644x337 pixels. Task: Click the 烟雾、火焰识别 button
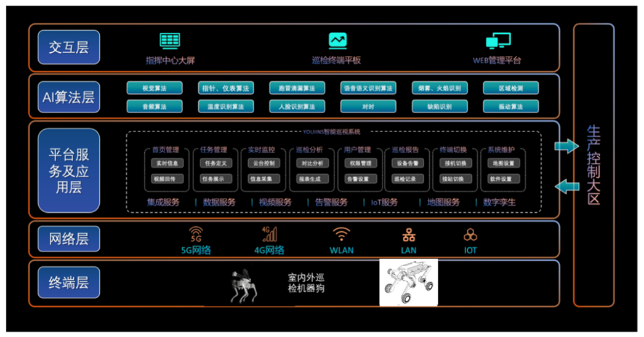pyautogui.click(x=440, y=89)
